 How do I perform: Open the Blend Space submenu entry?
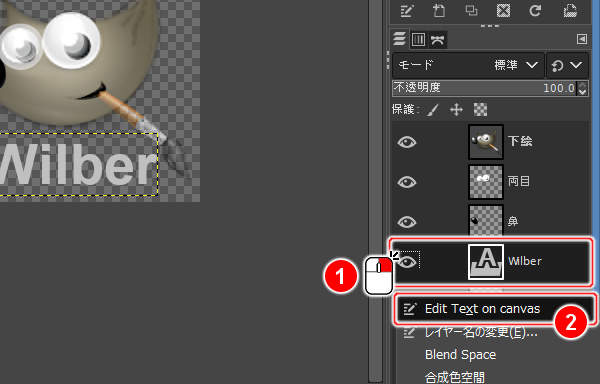pyautogui.click(x=460, y=355)
